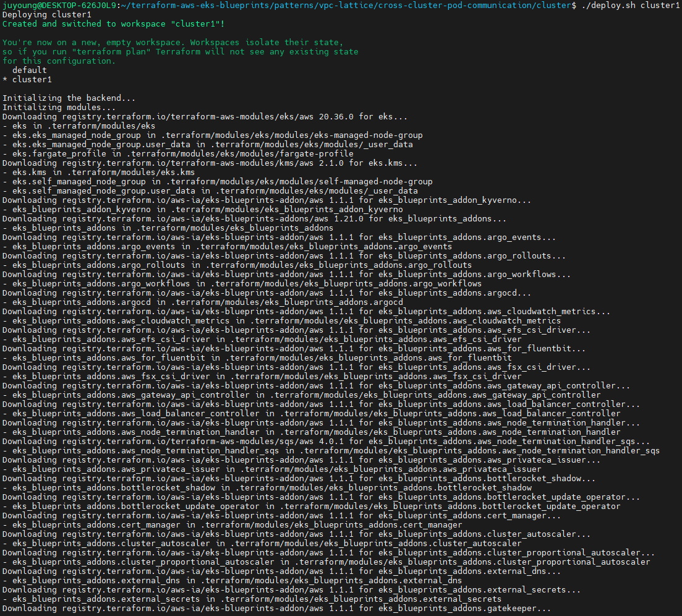Click download line for eks_blueprints_addon_kyverno
682x616 pixels.
pos(266,200)
